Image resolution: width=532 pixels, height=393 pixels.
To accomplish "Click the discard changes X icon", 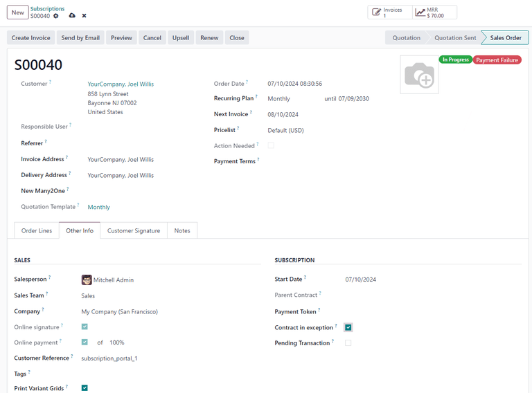I will point(85,16).
